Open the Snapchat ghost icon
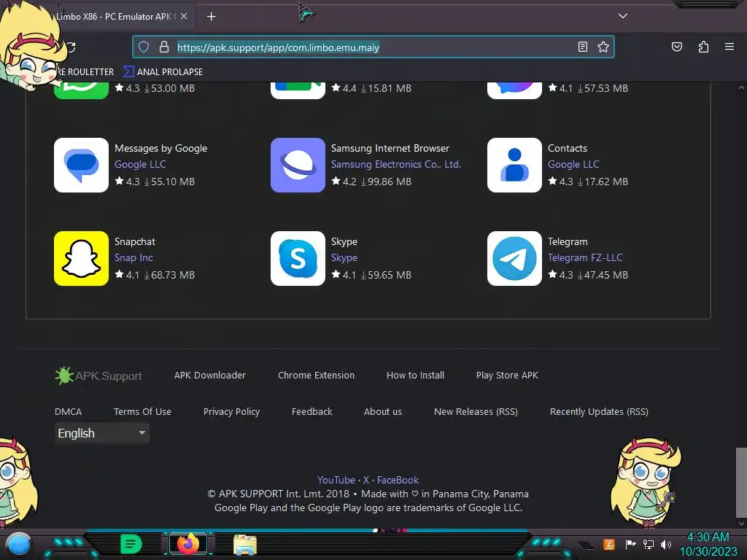Image resolution: width=747 pixels, height=560 pixels. click(81, 258)
